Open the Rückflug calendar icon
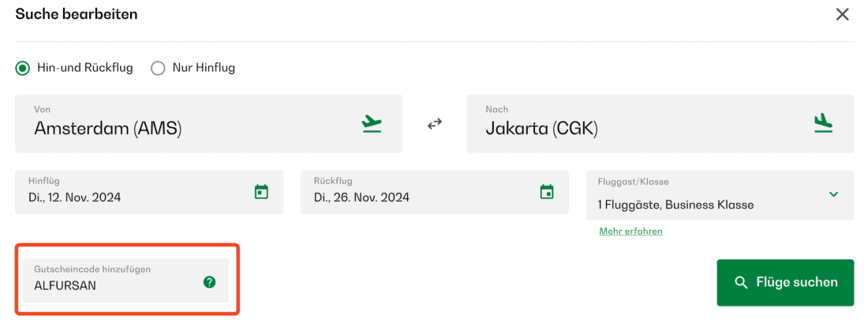The width and height of the screenshot is (868, 324). [547, 192]
